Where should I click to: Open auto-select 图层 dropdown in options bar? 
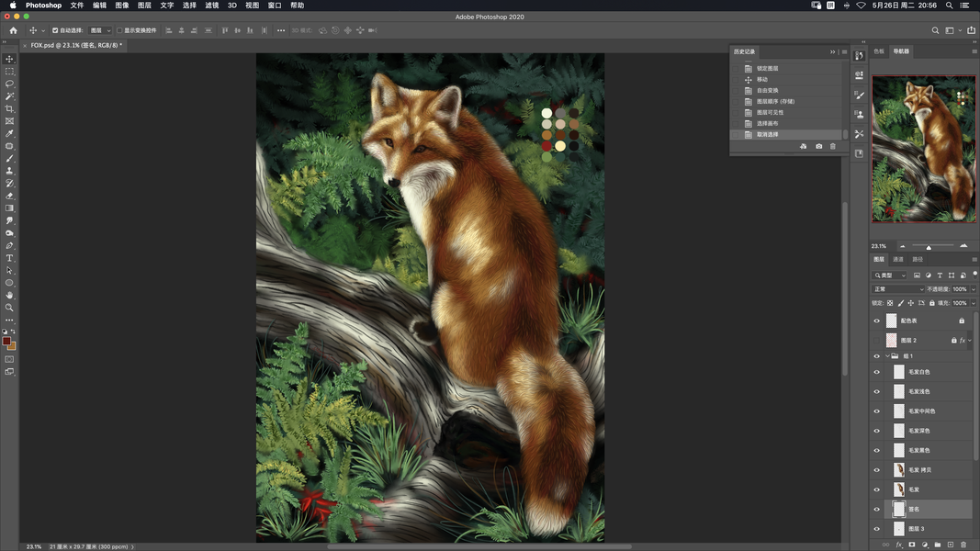100,30
